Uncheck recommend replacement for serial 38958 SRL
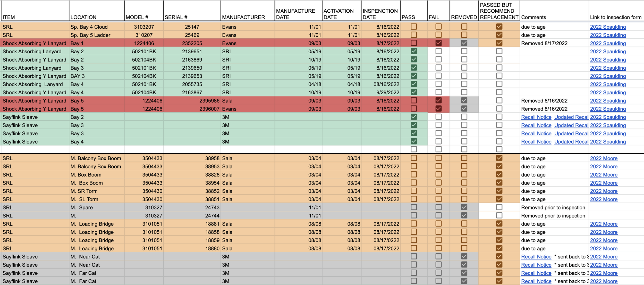The image size is (644, 285). 499,158
